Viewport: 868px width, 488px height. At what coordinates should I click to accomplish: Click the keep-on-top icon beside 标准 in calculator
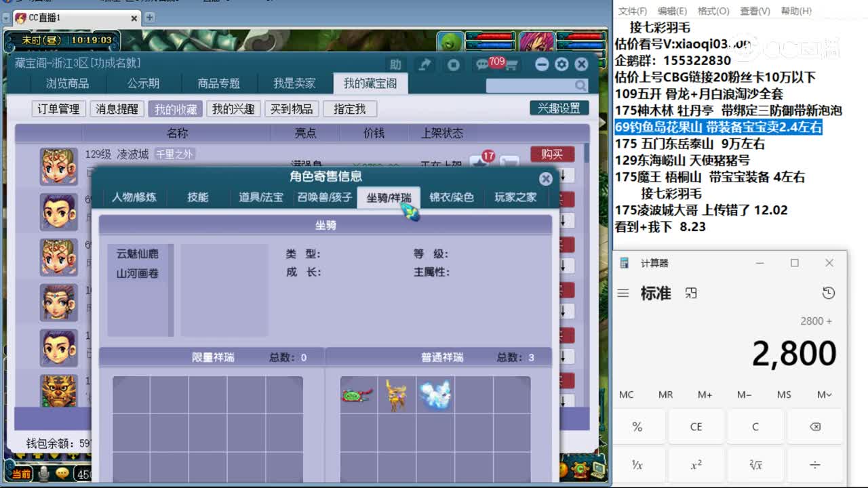pyautogui.click(x=691, y=293)
